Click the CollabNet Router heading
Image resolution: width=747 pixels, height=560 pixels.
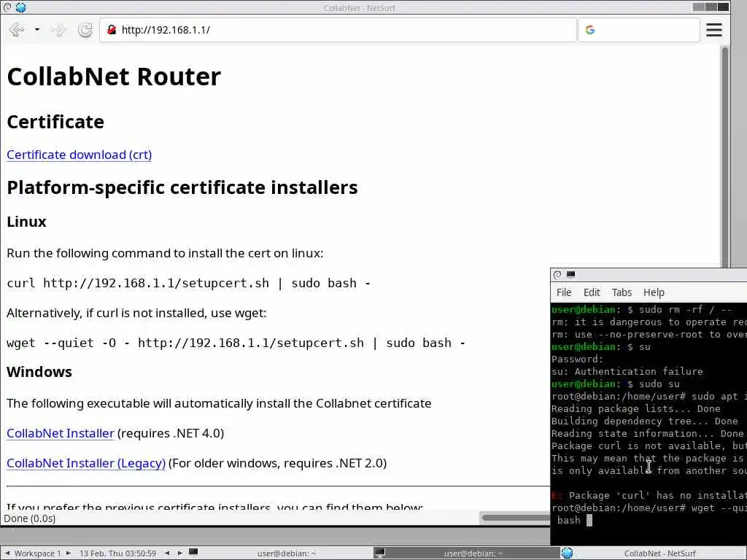tap(114, 77)
